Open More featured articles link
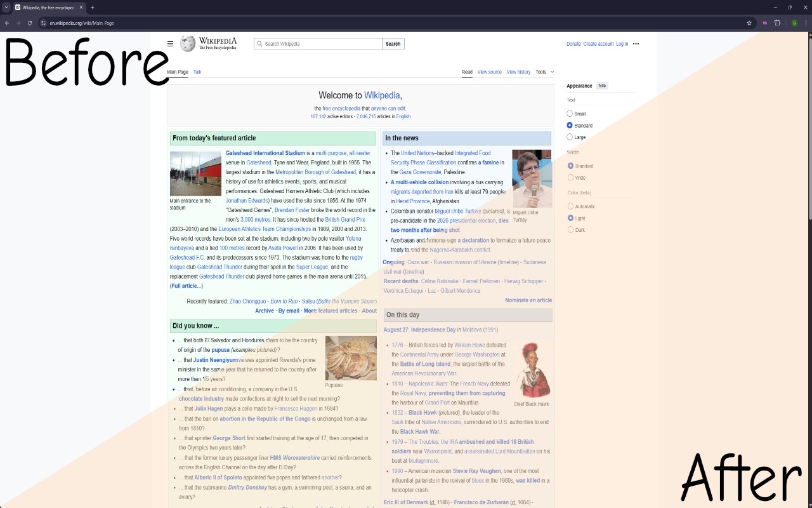The image size is (812, 508). pos(331,311)
